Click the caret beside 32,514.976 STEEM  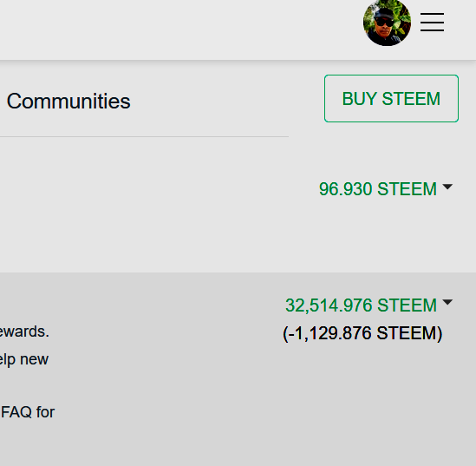coord(447,302)
